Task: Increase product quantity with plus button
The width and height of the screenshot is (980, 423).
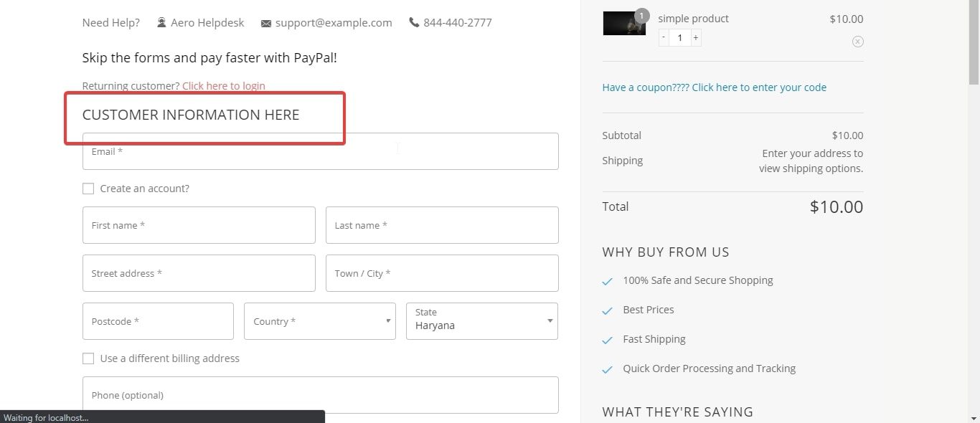Action: 696,37
